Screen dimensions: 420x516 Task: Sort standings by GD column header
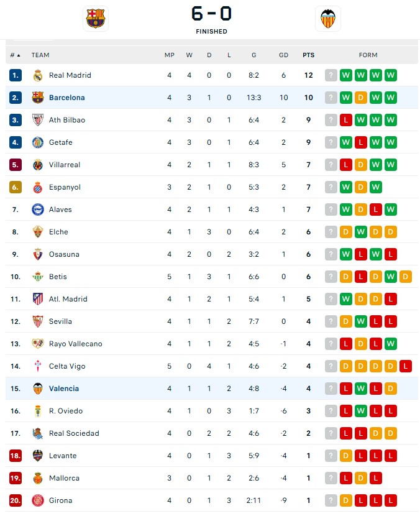(x=283, y=55)
